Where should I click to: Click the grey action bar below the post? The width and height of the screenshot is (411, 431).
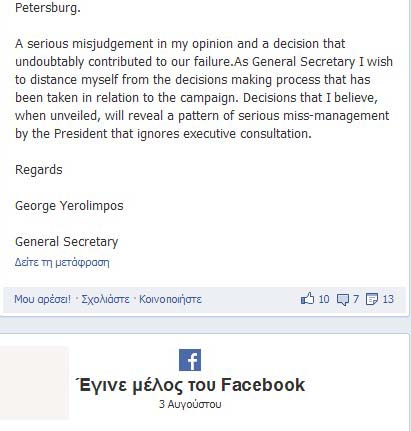click(x=204, y=299)
